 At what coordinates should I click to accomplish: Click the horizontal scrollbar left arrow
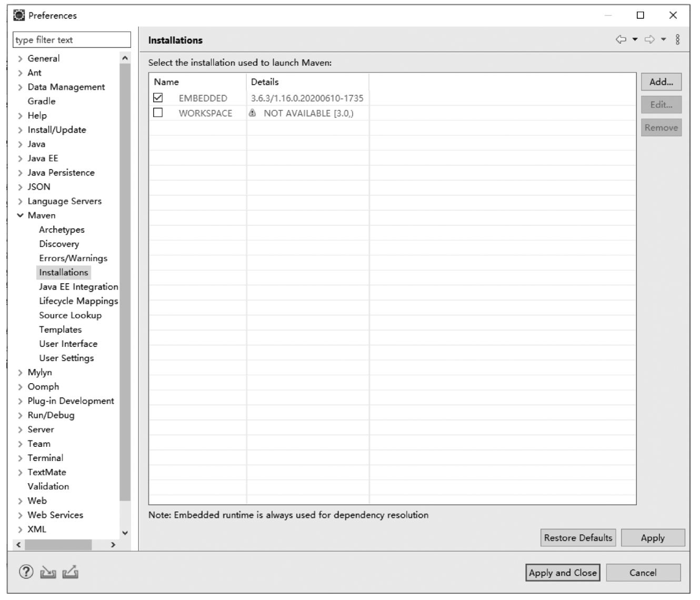pyautogui.click(x=19, y=545)
